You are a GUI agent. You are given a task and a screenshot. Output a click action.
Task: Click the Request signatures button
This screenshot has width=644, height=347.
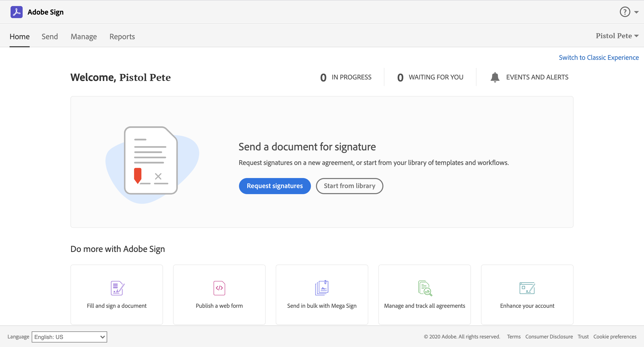[x=275, y=186]
